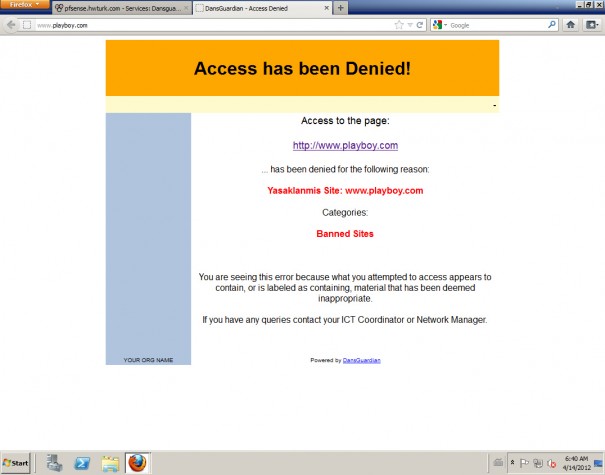Show hidden tray icons with the arrow
The height and width of the screenshot is (475, 605).
pos(512,462)
